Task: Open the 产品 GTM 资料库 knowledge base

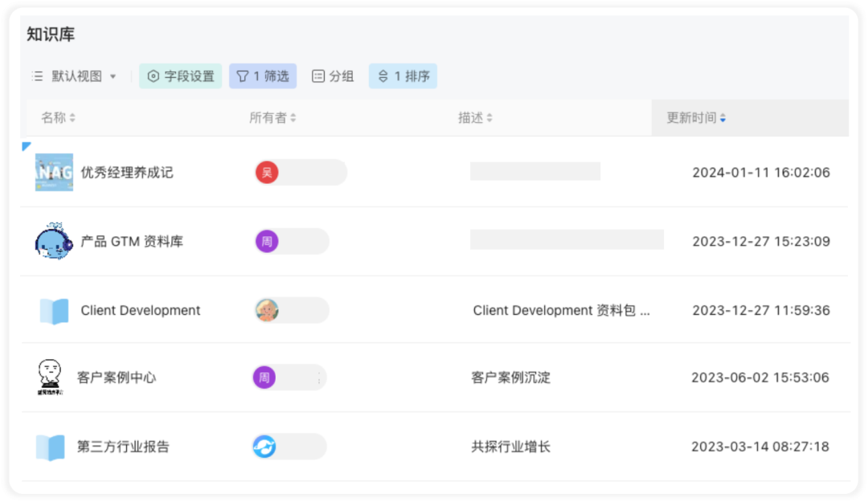Action: 132,242
